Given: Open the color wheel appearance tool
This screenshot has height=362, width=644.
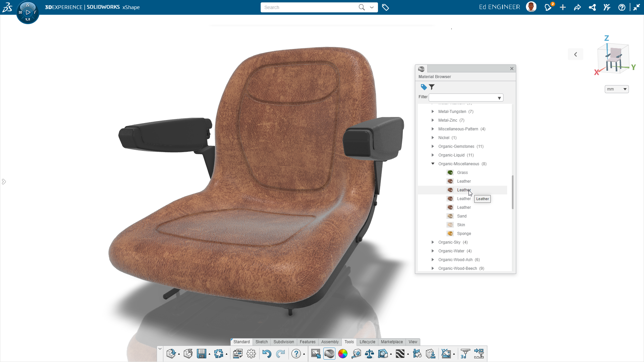Looking at the screenshot, I should pos(343,354).
